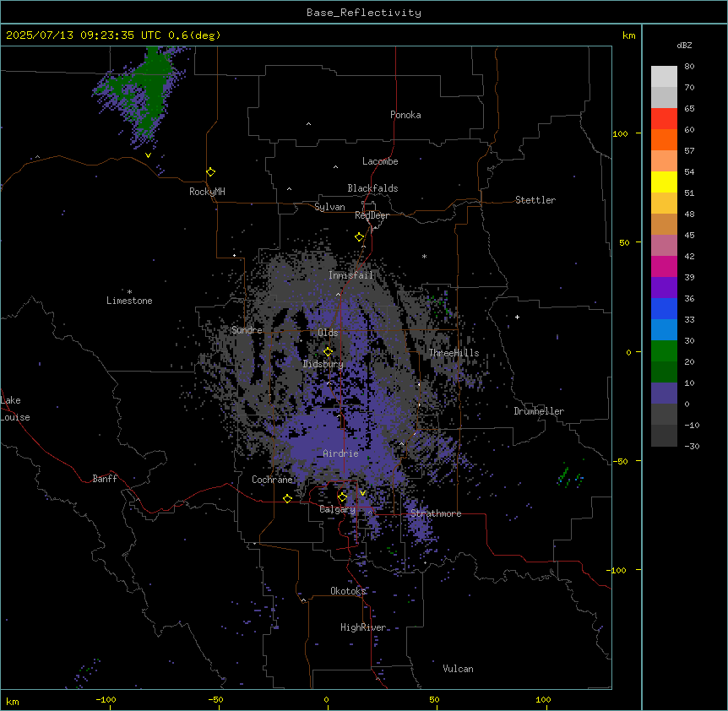Click the Ponoka city label
The height and width of the screenshot is (711, 728).
point(405,115)
